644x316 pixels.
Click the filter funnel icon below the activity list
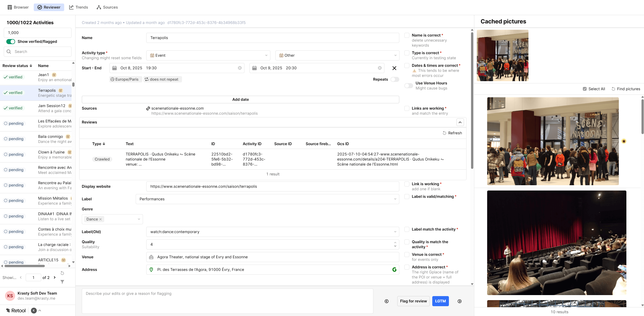click(x=62, y=282)
